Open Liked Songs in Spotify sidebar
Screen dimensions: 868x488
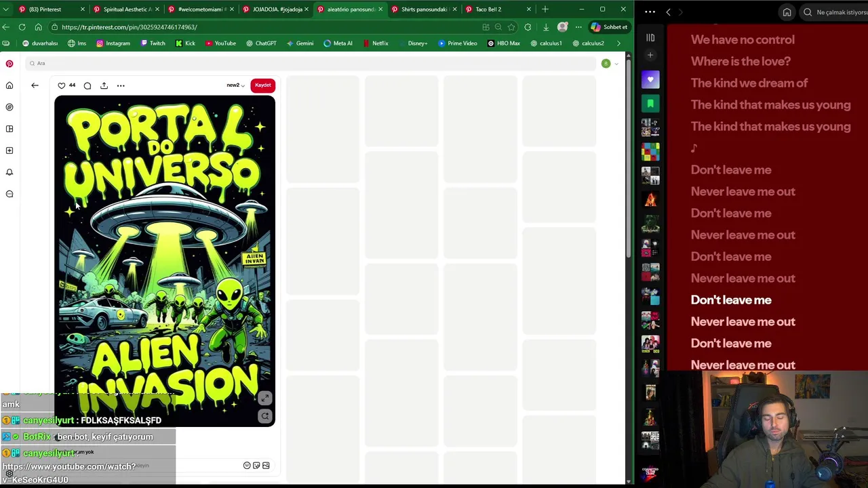click(650, 80)
